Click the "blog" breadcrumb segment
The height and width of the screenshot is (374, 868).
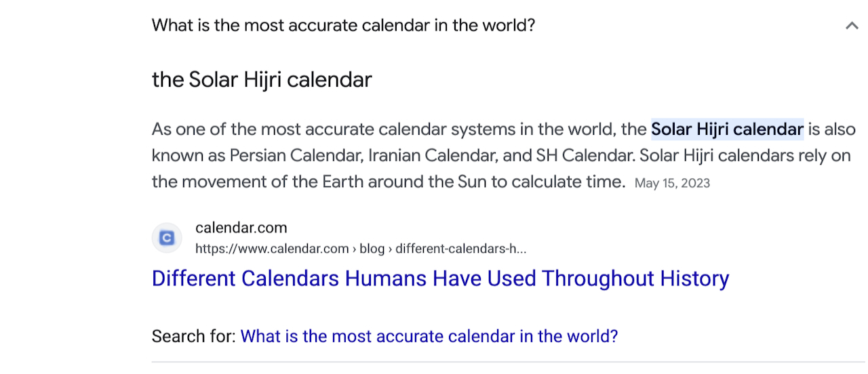372,249
